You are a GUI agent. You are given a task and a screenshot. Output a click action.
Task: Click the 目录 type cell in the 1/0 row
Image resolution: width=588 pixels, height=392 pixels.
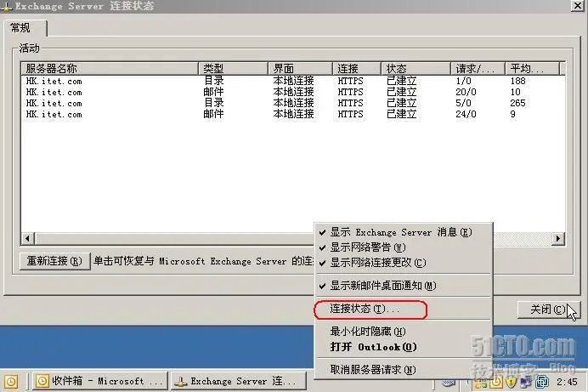(214, 81)
